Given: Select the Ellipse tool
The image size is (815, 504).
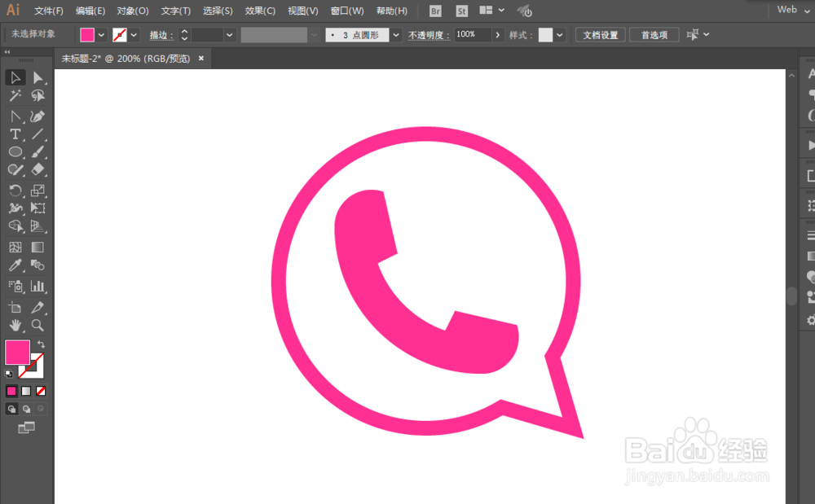Looking at the screenshot, I should [x=15, y=152].
